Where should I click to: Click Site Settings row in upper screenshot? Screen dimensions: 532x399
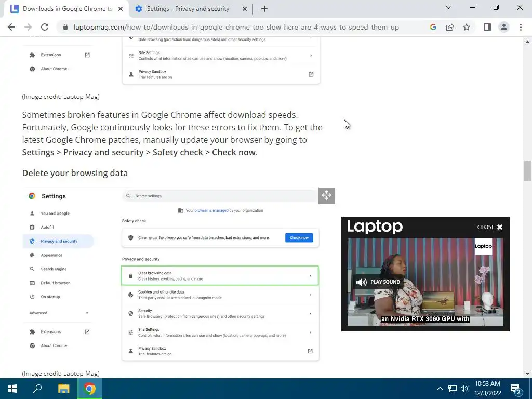pyautogui.click(x=220, y=55)
